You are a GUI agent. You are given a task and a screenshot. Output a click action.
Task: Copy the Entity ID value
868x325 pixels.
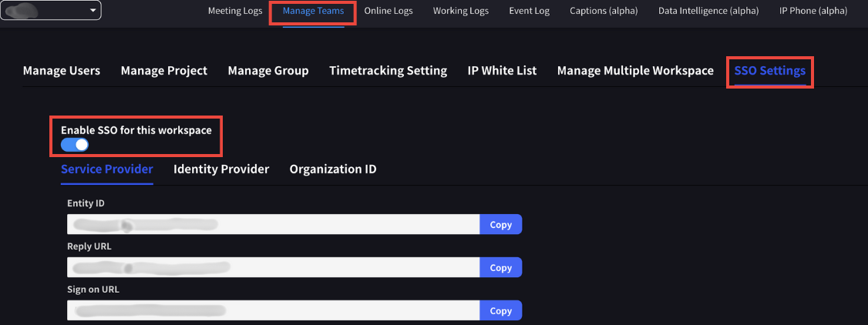pos(500,224)
